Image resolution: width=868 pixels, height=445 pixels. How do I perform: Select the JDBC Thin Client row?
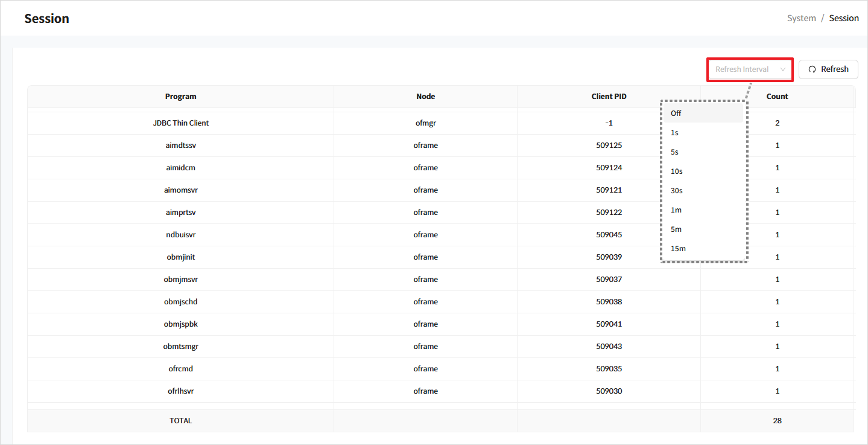pyautogui.click(x=180, y=123)
